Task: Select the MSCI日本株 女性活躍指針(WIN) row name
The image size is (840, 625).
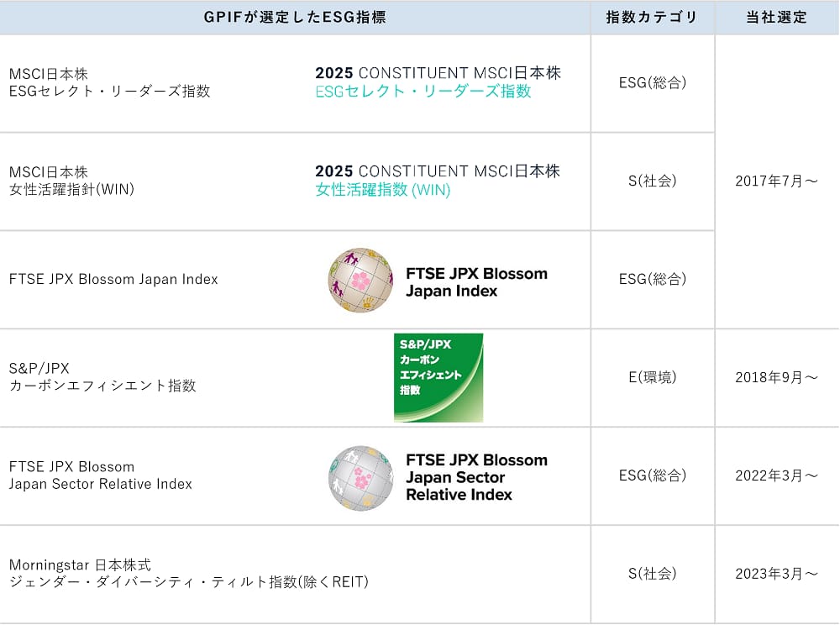Action: coord(71,181)
